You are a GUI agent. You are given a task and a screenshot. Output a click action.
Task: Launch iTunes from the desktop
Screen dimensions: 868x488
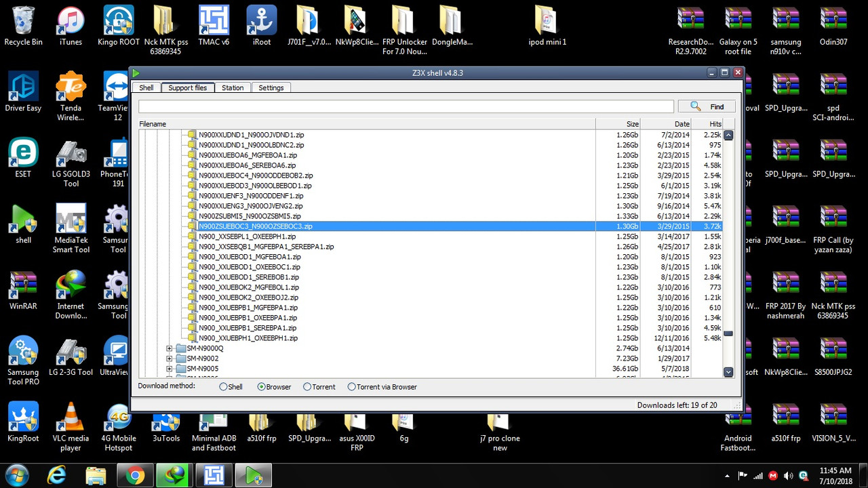click(x=71, y=26)
